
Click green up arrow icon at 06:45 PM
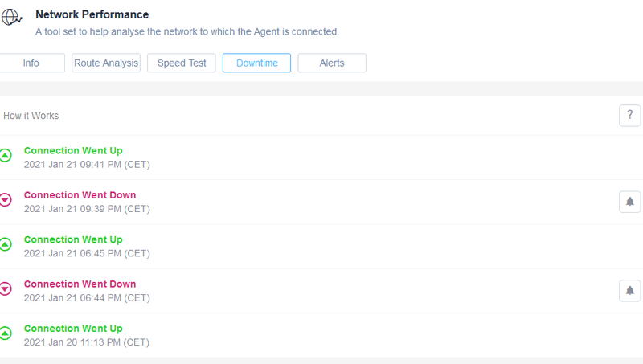point(6,245)
